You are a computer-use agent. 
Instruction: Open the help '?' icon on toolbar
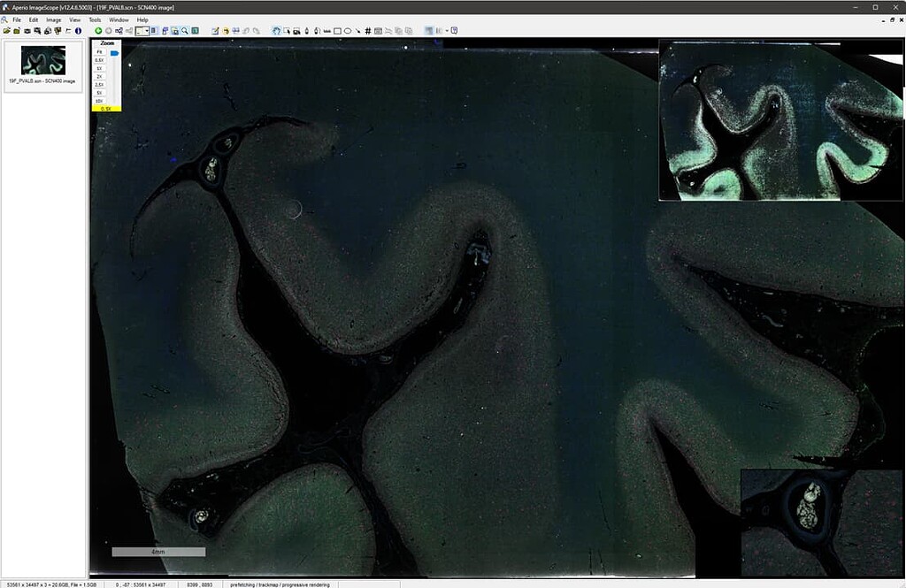pyautogui.click(x=454, y=30)
